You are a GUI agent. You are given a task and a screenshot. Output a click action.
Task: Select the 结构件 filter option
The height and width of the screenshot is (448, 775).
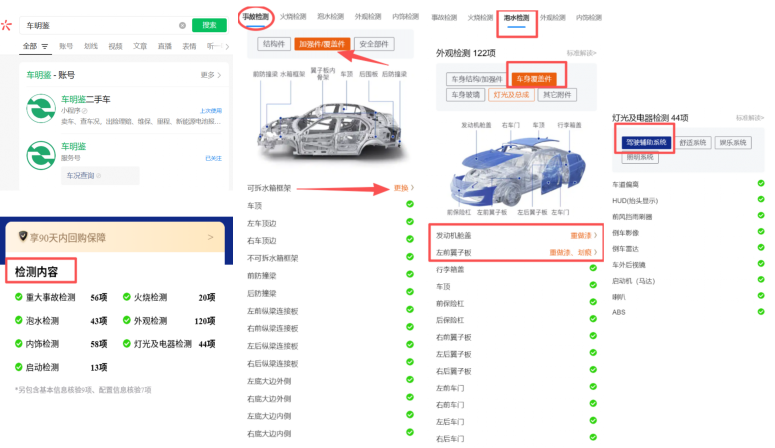point(274,44)
